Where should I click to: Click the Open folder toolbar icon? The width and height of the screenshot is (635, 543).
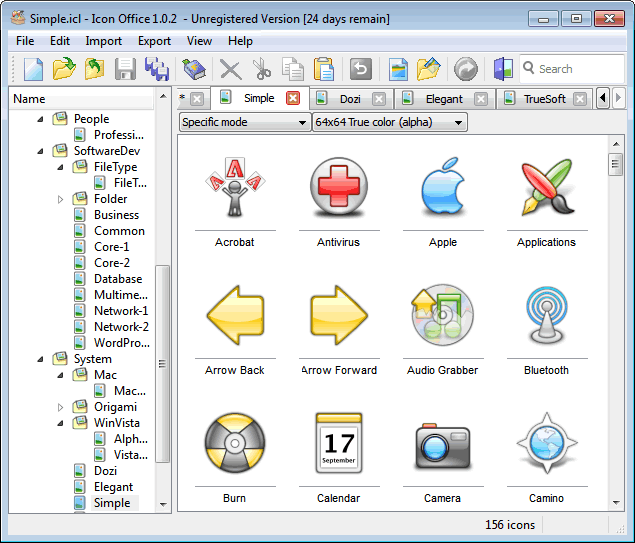[x=64, y=69]
